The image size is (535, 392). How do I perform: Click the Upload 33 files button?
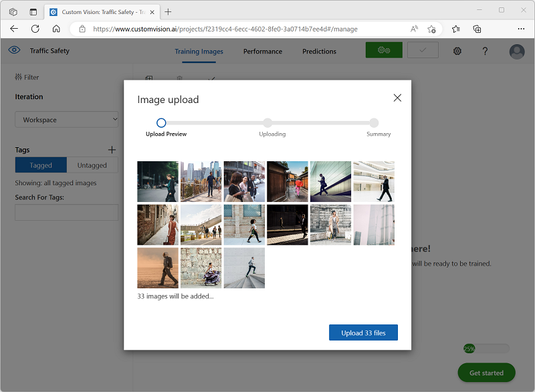pos(363,332)
